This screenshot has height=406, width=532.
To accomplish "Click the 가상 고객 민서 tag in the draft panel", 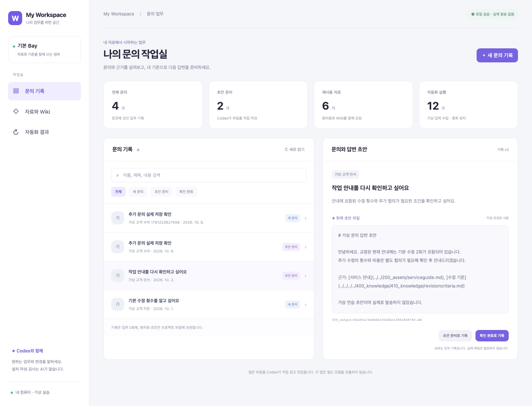I will (x=345, y=174).
